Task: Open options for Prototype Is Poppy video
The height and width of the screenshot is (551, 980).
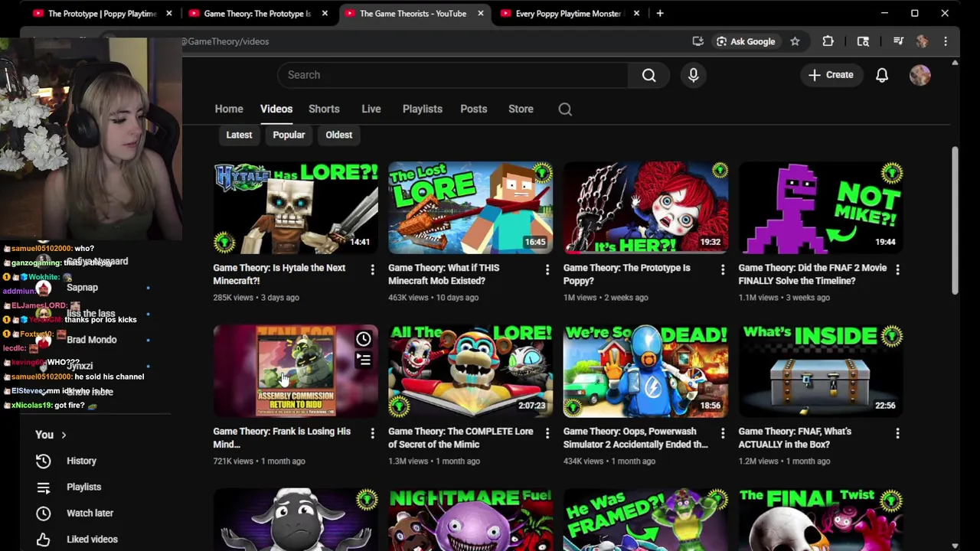Action: point(722,269)
